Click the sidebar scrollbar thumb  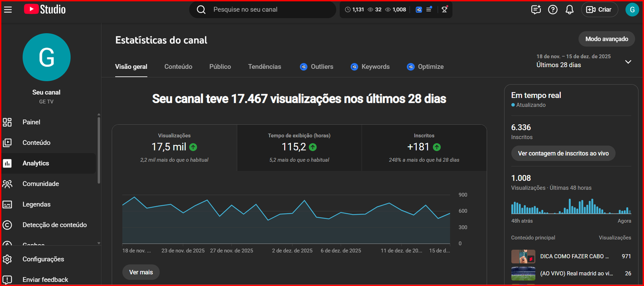[99, 150]
